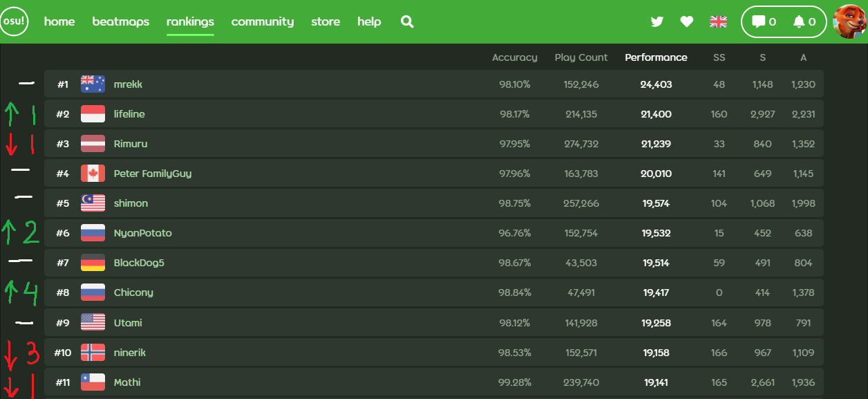
Task: Click the Accuracy column header
Action: 515,58
